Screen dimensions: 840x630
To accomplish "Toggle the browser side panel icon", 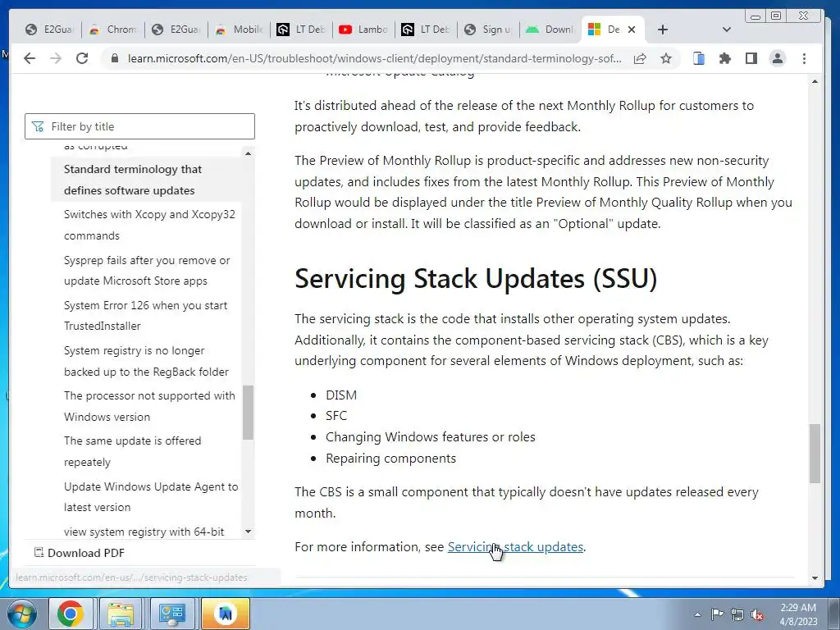I will click(x=751, y=58).
